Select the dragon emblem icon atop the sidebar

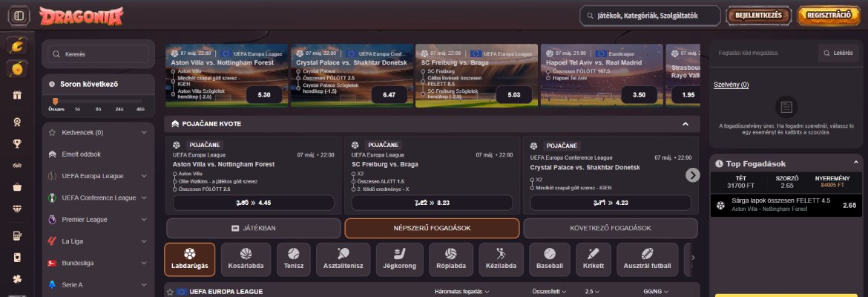[17, 45]
